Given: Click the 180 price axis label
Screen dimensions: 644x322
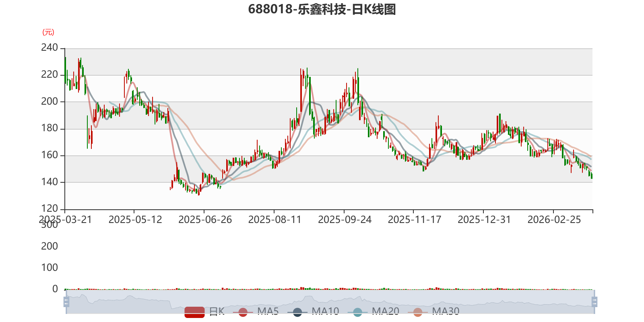Looking at the screenshot, I should (50, 128).
